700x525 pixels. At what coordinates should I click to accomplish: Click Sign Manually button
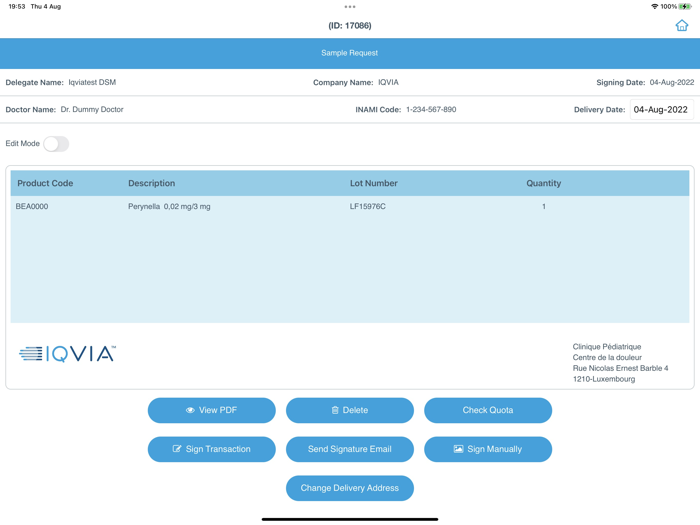[488, 449]
